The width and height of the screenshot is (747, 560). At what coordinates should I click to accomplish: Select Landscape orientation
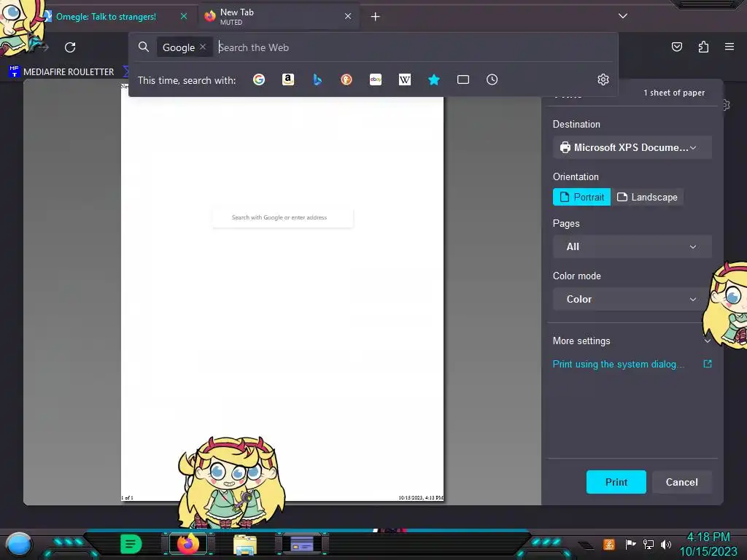[647, 197]
